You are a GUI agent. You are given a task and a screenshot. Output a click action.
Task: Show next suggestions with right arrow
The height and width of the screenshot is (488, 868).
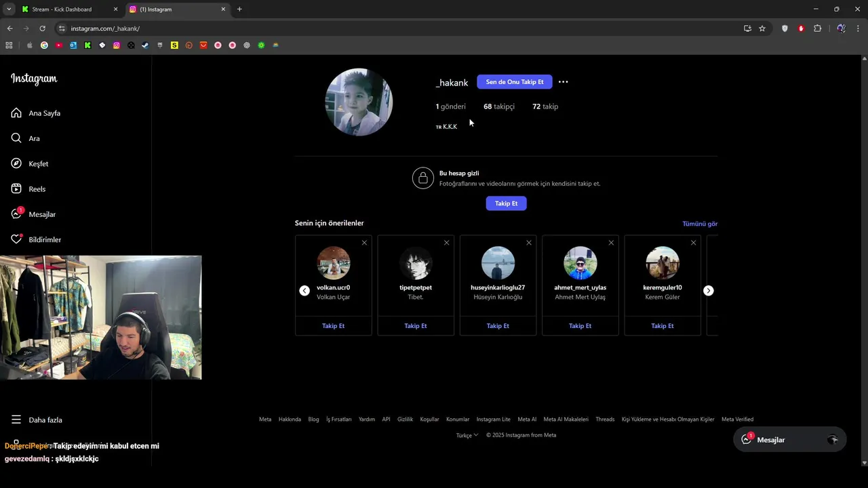tap(708, 290)
